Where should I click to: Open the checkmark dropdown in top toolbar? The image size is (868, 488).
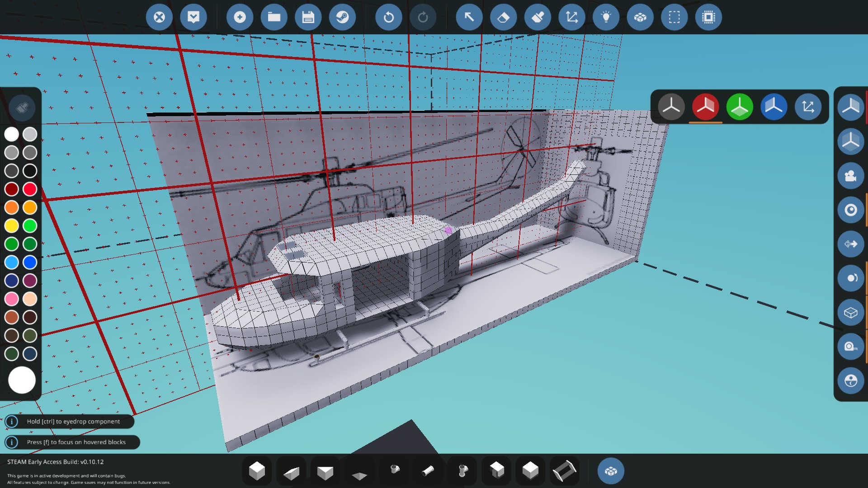(193, 17)
